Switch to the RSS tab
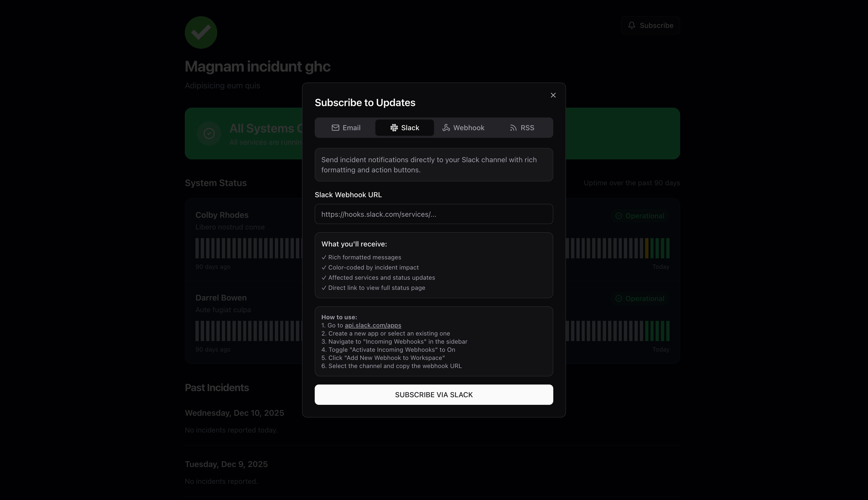This screenshot has height=500, width=868. [x=522, y=128]
